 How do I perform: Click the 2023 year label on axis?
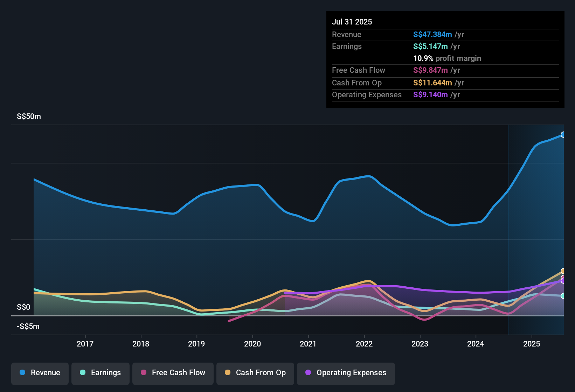420,344
